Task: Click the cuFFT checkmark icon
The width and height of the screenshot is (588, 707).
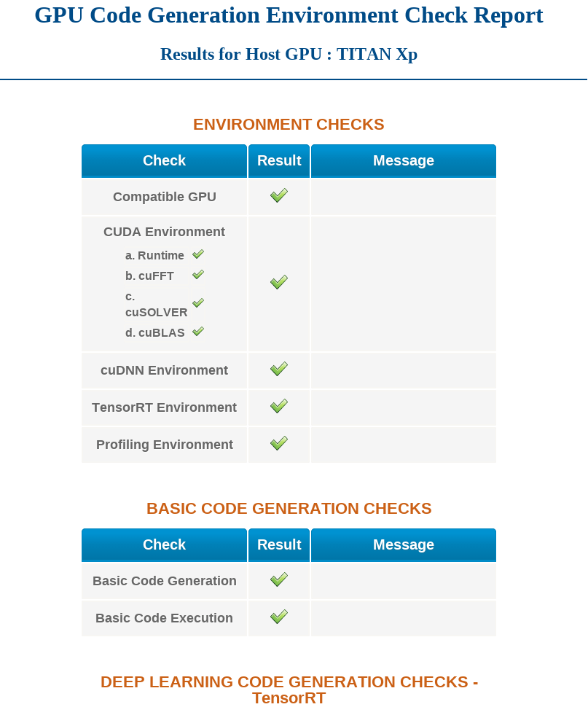Action: coord(197,275)
